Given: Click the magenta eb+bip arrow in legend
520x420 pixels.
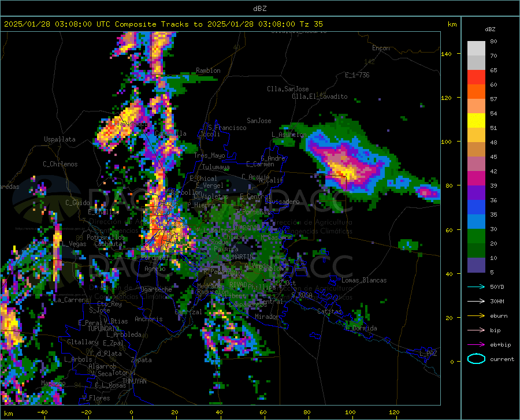Looking at the screenshot, I should pos(476,345).
